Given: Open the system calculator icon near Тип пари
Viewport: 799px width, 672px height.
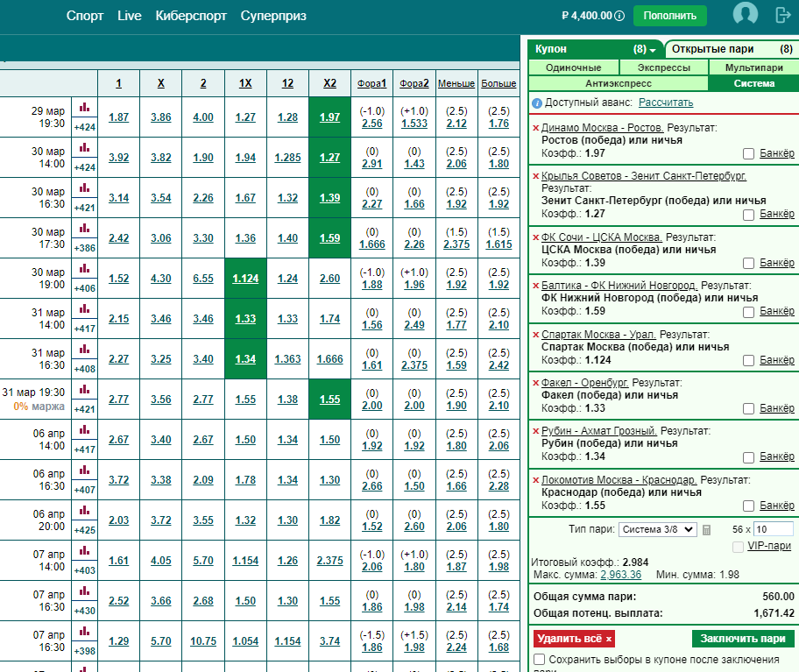Looking at the screenshot, I should [706, 530].
